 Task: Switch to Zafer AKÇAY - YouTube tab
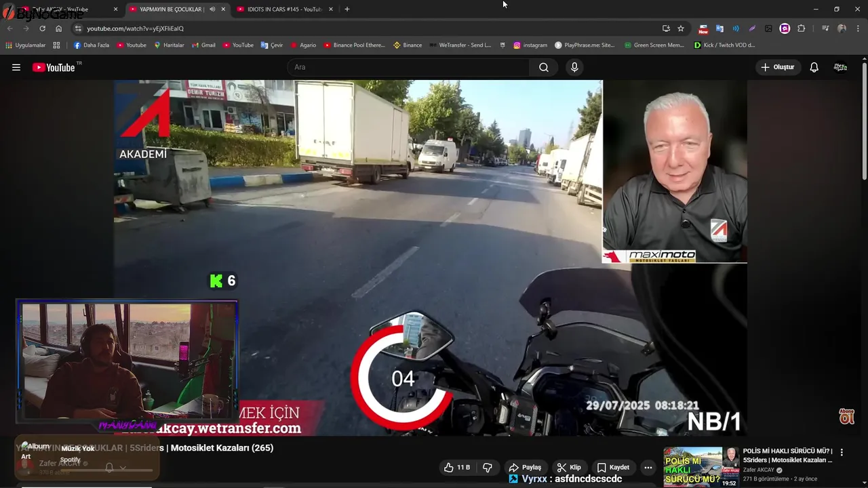(60, 9)
